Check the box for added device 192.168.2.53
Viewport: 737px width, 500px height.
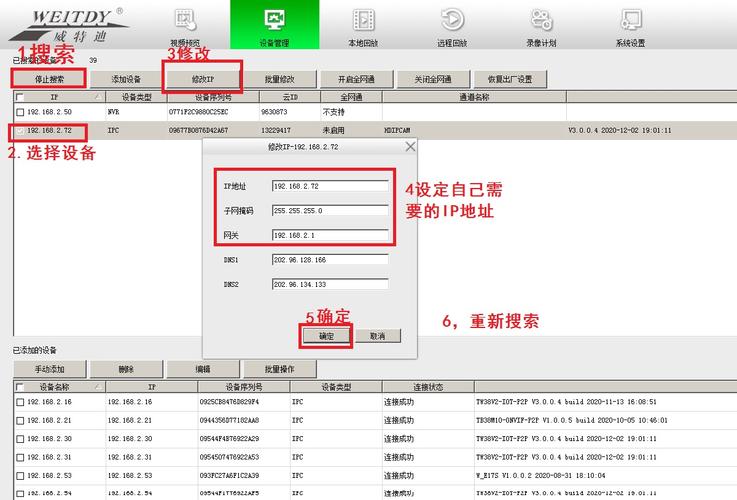pos(20,476)
